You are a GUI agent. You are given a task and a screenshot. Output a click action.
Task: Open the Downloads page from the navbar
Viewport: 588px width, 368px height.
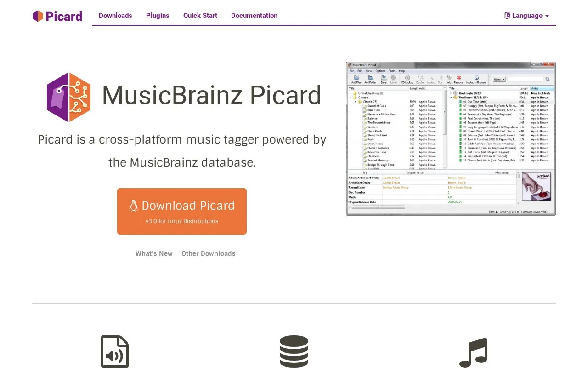coord(115,16)
